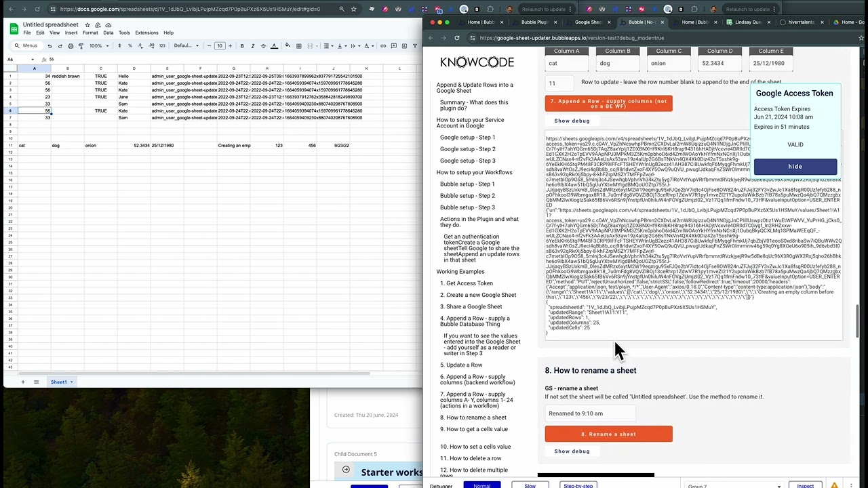
Task: Click Show debug under Rename a sheet
Action: coord(572,451)
